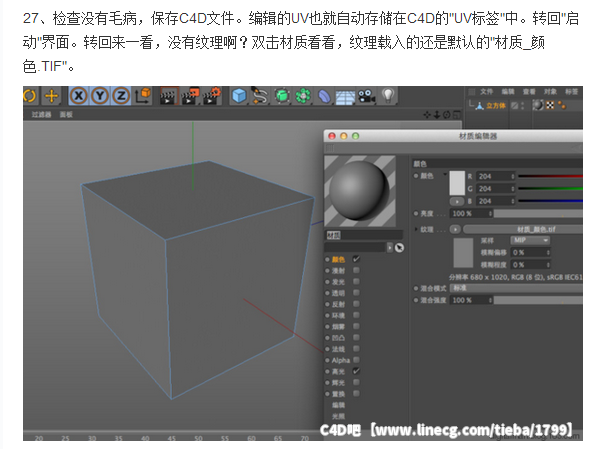This screenshot has height=449, width=606.
Task: Open the MIP sampling dropdown
Action: coord(530,240)
